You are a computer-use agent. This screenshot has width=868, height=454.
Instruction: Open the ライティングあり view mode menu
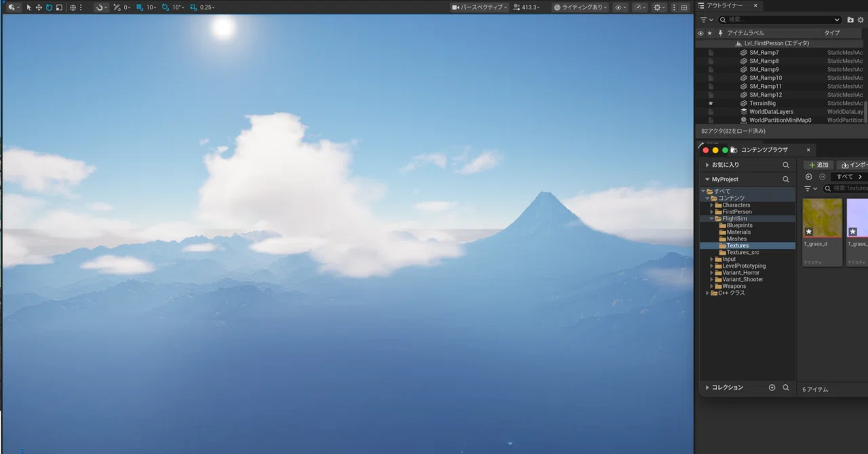(580, 7)
